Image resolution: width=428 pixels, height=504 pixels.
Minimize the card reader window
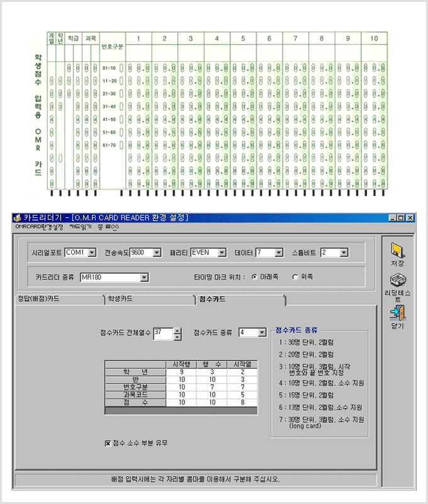point(392,218)
